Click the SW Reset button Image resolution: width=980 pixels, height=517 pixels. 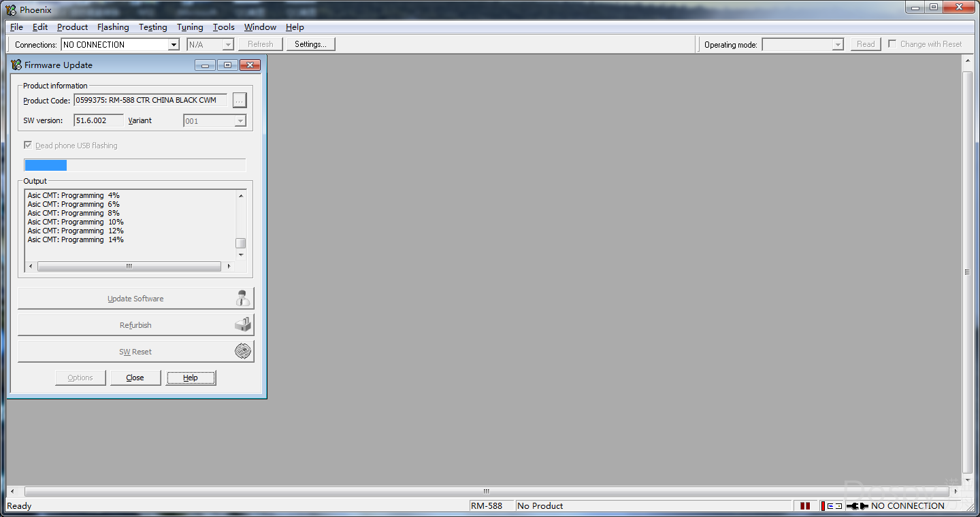coord(135,352)
